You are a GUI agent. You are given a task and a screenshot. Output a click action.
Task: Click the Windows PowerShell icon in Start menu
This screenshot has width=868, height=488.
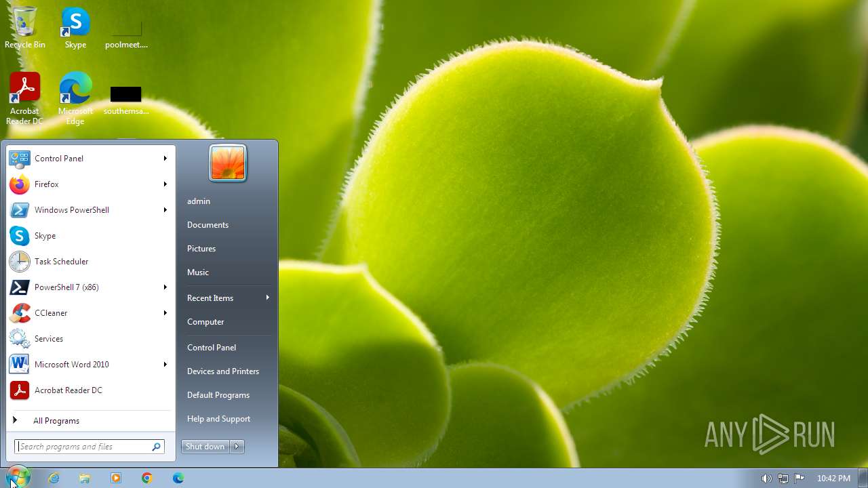click(20, 210)
